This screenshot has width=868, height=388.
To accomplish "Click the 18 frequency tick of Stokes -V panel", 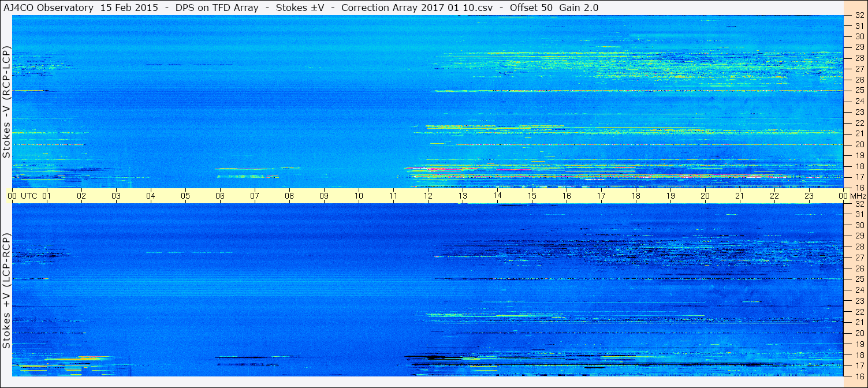I will 859,166.
